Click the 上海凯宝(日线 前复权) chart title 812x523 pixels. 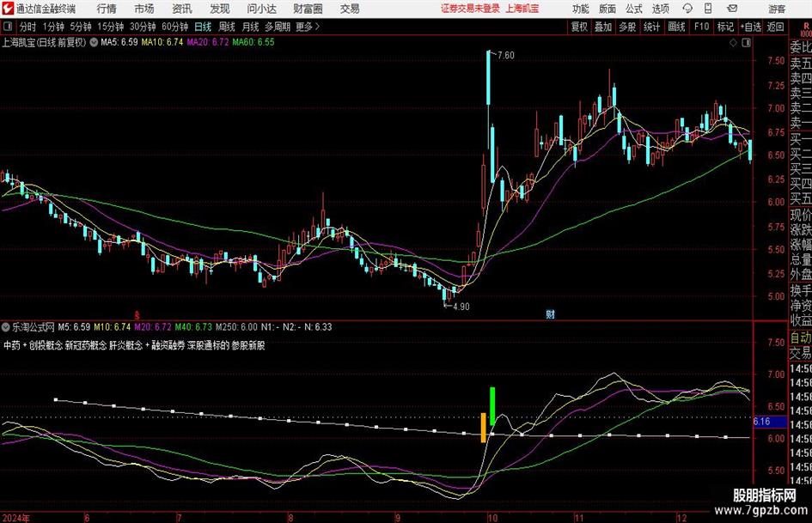(x=44, y=42)
